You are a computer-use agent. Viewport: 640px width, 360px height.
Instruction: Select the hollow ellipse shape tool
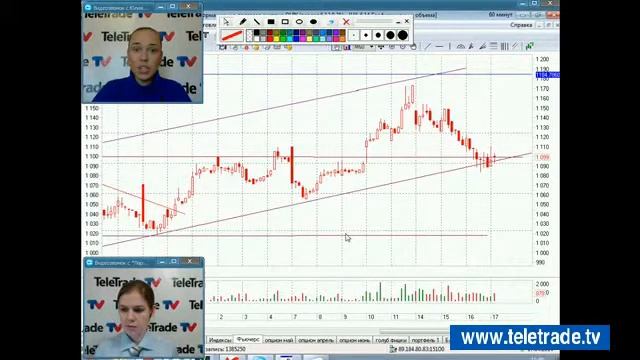coord(299,22)
